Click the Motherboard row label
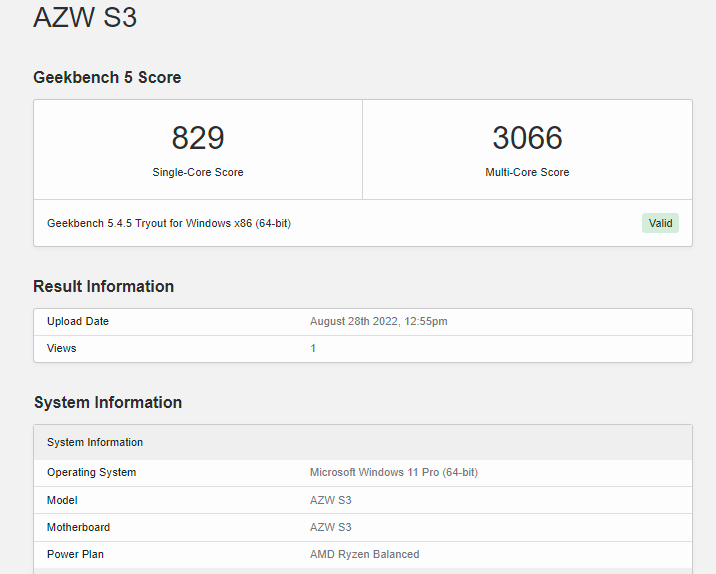 (79, 527)
